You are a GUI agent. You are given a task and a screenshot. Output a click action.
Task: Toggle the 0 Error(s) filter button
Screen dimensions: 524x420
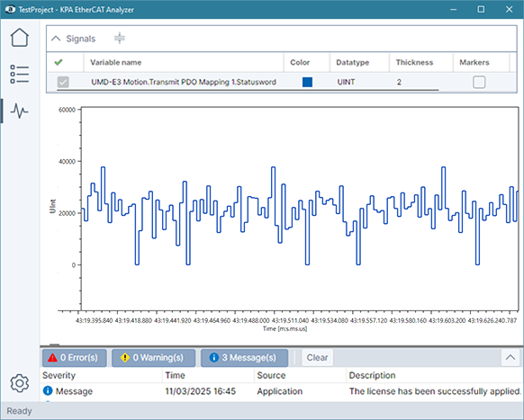(75, 358)
